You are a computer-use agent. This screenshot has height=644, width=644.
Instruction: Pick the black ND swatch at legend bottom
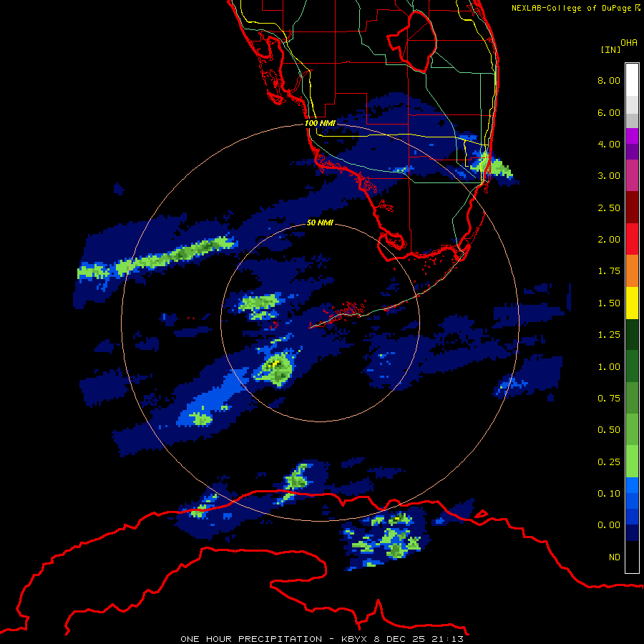coord(632,557)
